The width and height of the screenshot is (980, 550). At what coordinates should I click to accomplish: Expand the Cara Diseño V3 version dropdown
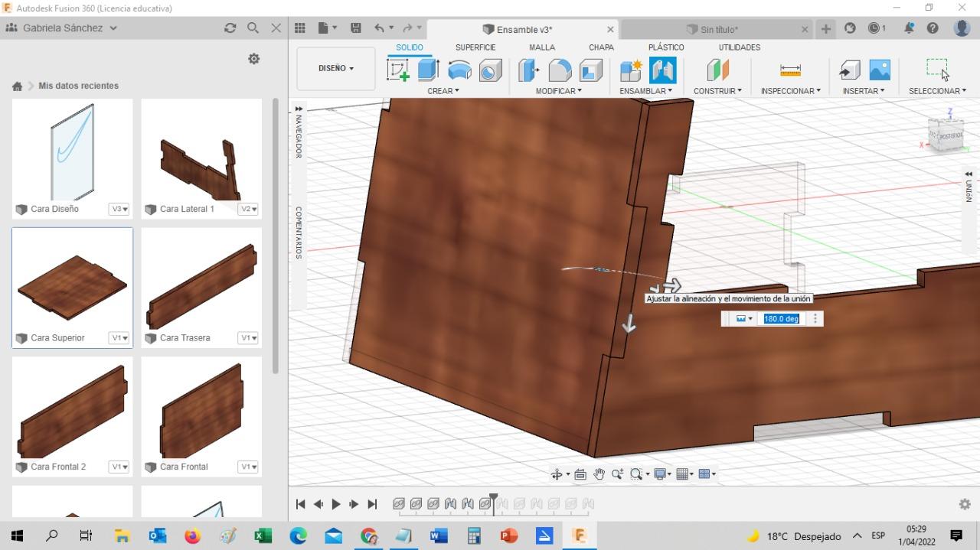tap(119, 209)
